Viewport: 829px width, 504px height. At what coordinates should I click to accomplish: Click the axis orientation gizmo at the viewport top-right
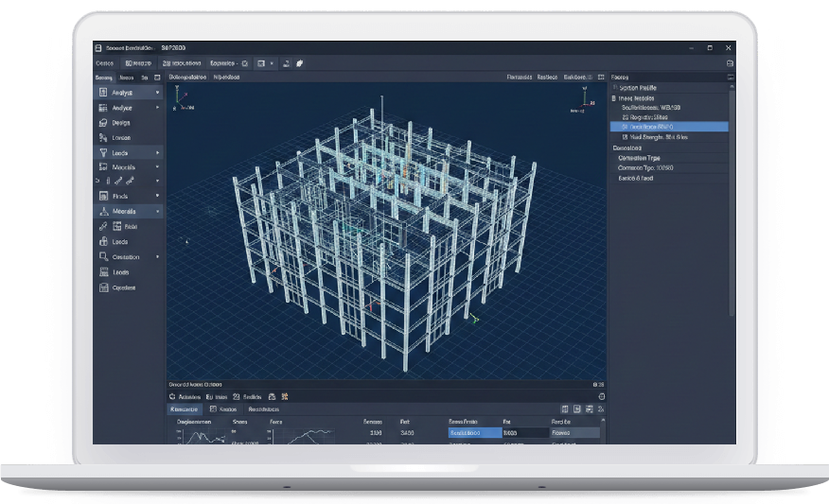click(x=584, y=100)
